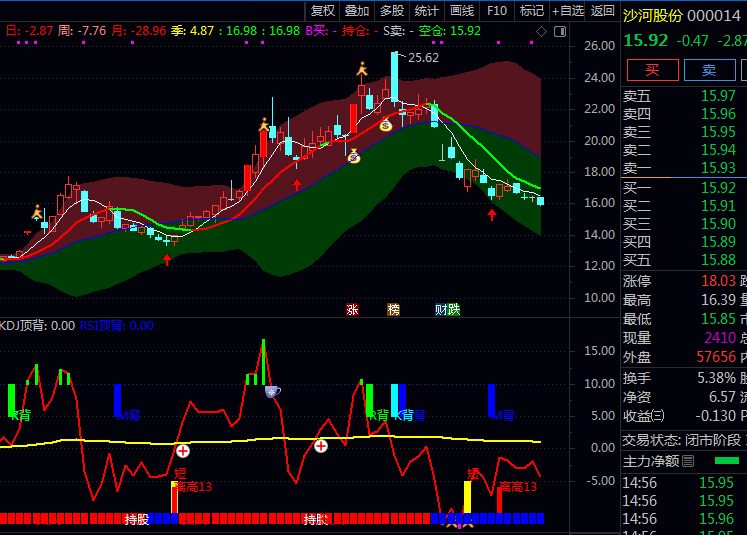Click the 25.62 high price label
This screenshot has width=747, height=535.
point(423,58)
